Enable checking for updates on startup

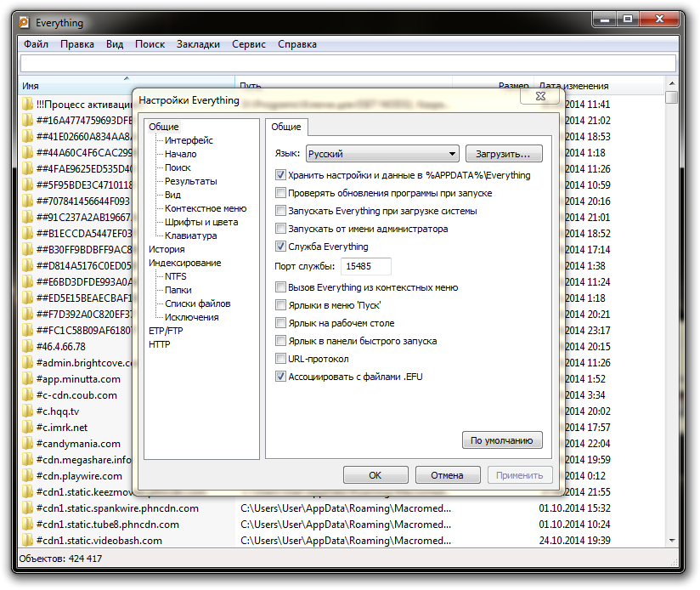pos(280,193)
